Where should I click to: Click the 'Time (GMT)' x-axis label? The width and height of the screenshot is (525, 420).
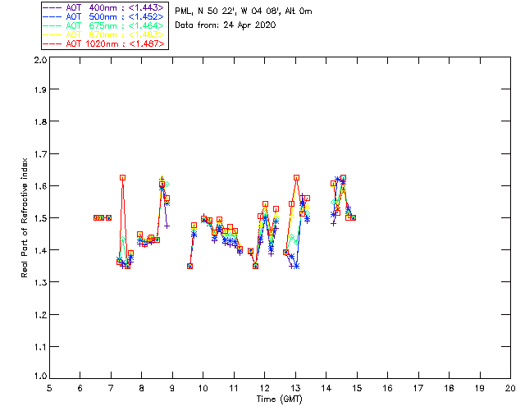pyautogui.click(x=280, y=399)
